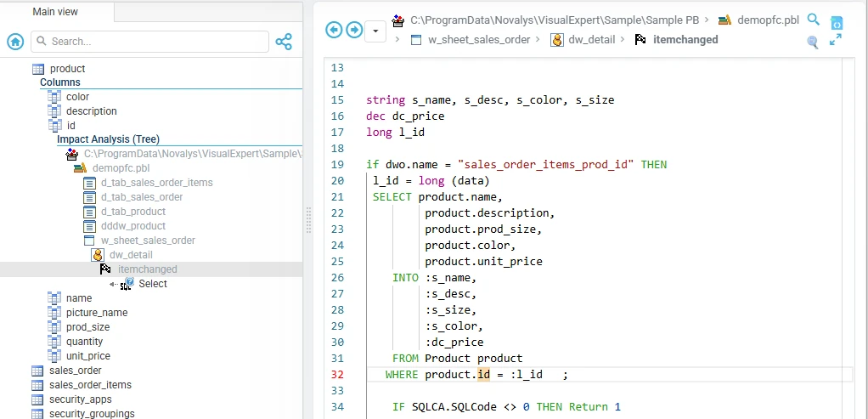Click flag icon before itemchanged breadcrumb
The image size is (868, 419).
(x=640, y=39)
